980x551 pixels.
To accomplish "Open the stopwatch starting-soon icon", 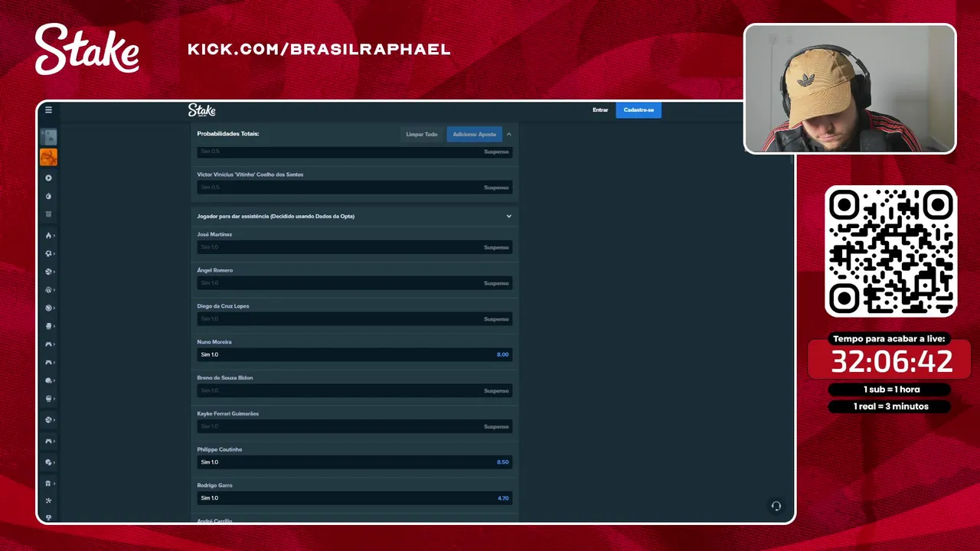I will [x=48, y=197].
